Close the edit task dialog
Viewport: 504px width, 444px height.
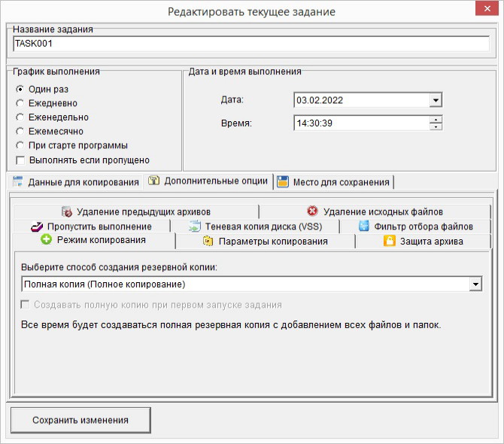click(487, 9)
